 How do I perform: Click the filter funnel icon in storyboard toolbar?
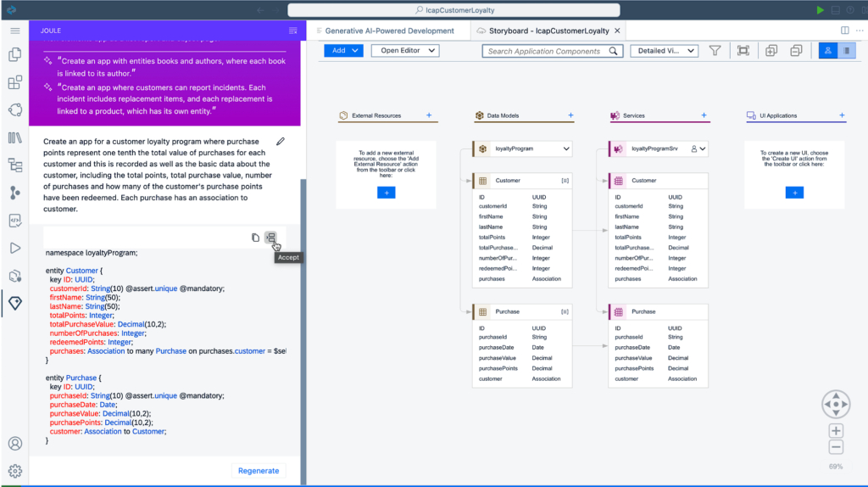pos(715,51)
